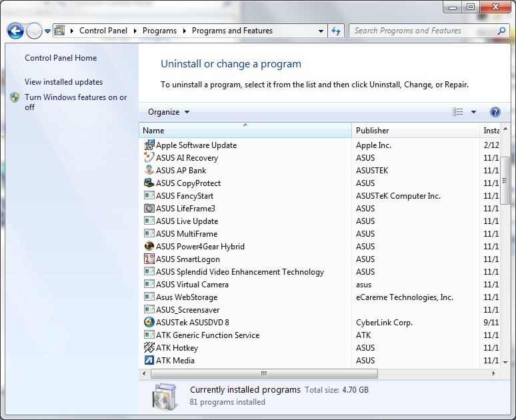This screenshot has height=420, width=516.
Task: Select the CyberLink Corp. publisher cell
Action: [384, 323]
